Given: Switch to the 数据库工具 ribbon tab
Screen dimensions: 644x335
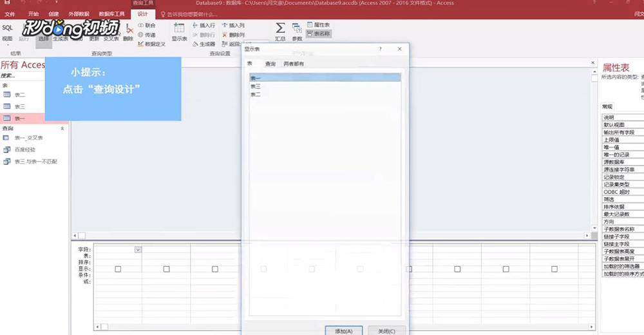Looking at the screenshot, I should tap(111, 14).
